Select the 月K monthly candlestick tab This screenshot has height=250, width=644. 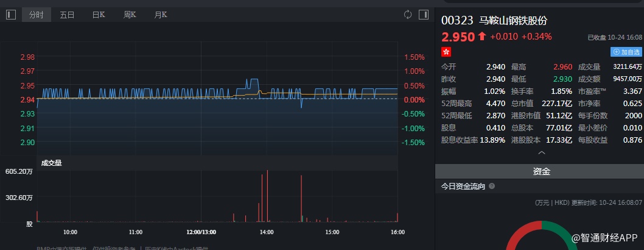point(161,15)
